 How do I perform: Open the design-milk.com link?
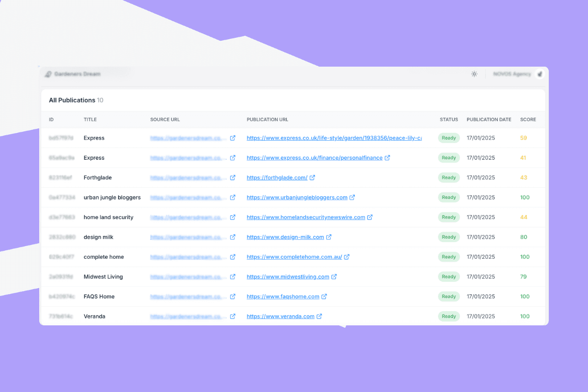285,237
